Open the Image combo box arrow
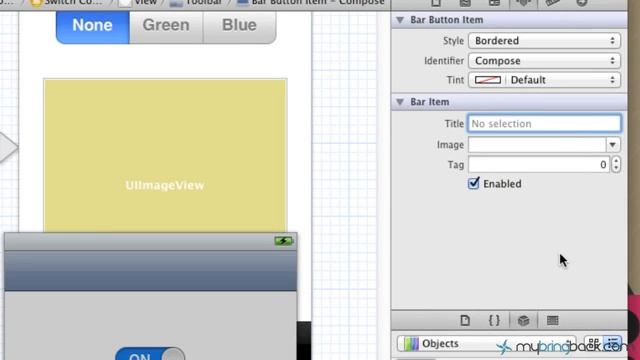This screenshot has height=360, width=640. [612, 144]
